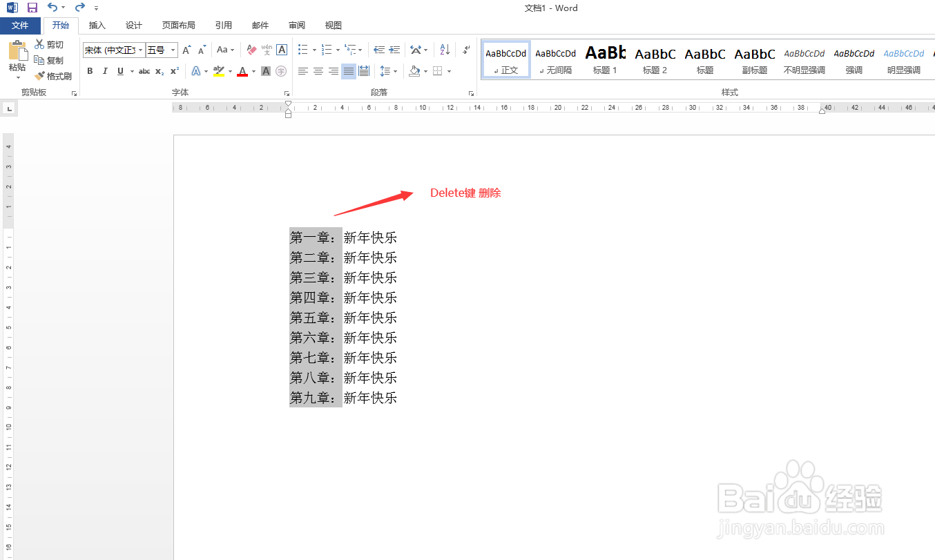Viewport: 935px width, 560px height.
Task: Apply the 标题 2 (Heading 2) style
Action: (655, 59)
